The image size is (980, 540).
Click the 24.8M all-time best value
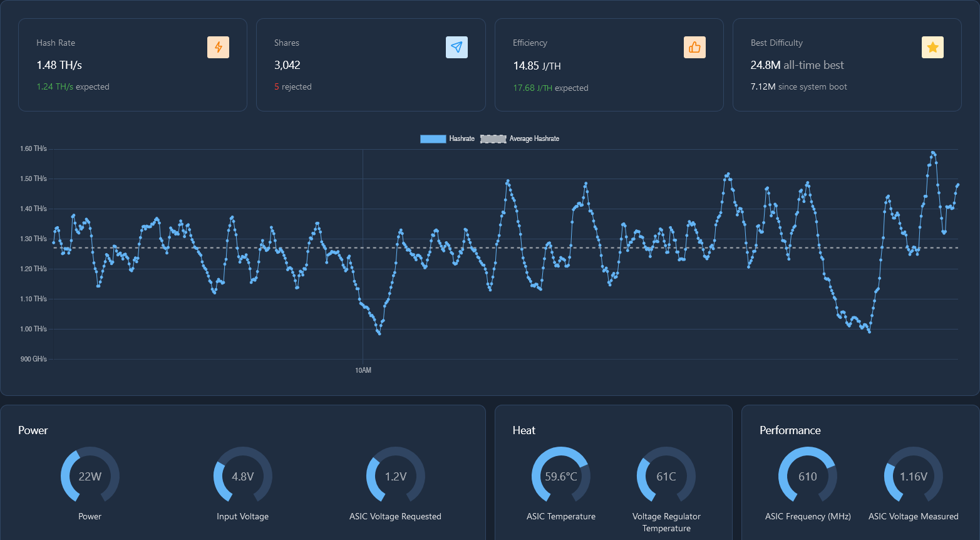tap(797, 65)
